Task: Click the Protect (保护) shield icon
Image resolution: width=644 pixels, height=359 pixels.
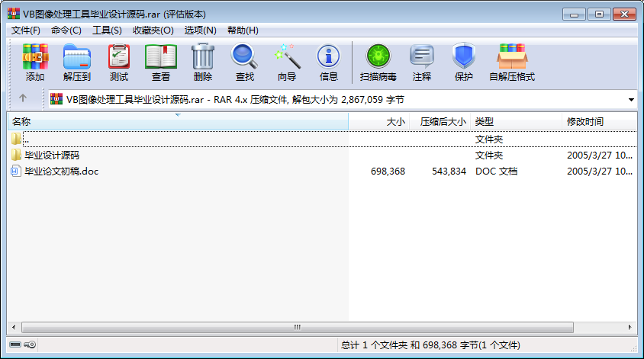Action: (464, 63)
